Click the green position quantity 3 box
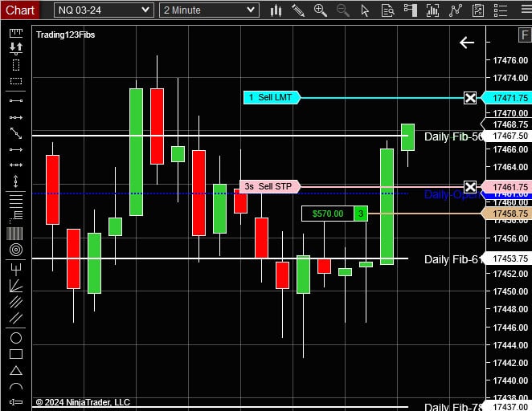This screenshot has height=411, width=532. [x=361, y=214]
